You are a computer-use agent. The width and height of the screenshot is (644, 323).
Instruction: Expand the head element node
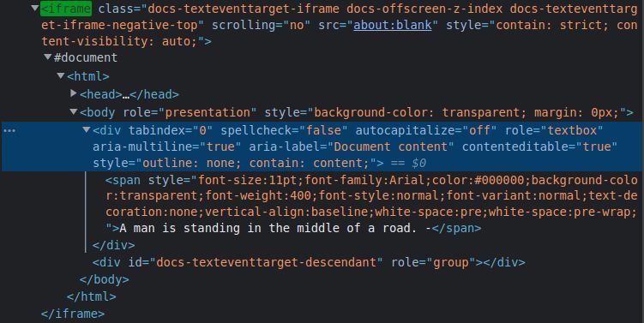74,93
